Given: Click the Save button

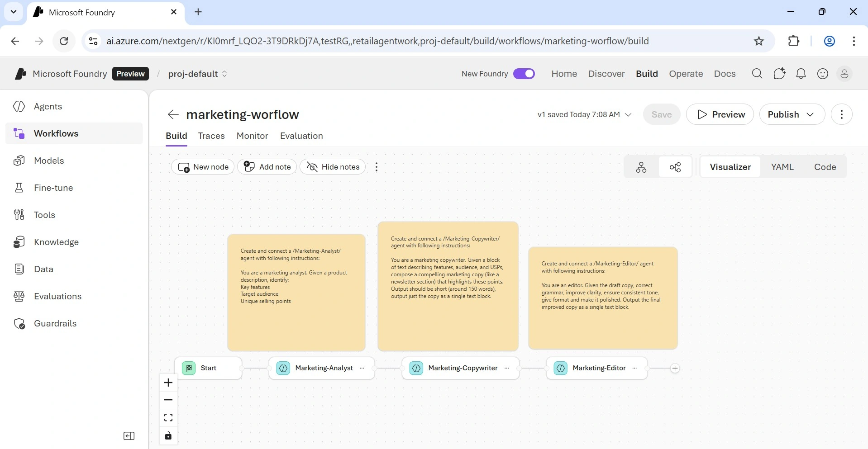Looking at the screenshot, I should pyautogui.click(x=662, y=114).
